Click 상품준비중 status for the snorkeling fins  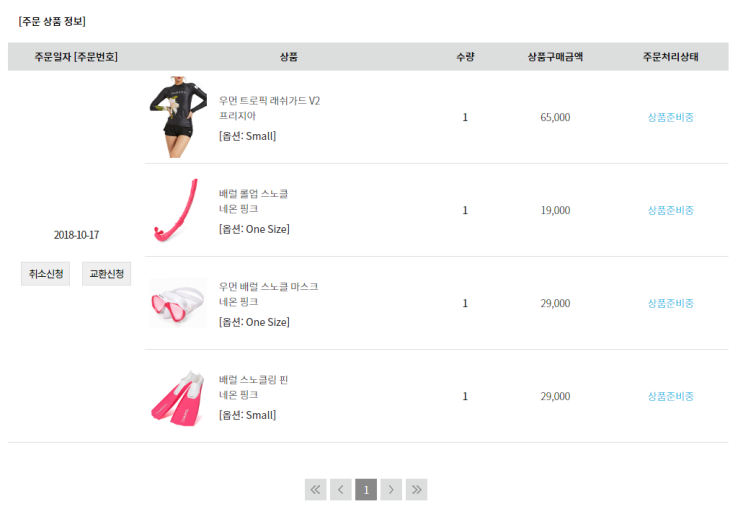(670, 396)
